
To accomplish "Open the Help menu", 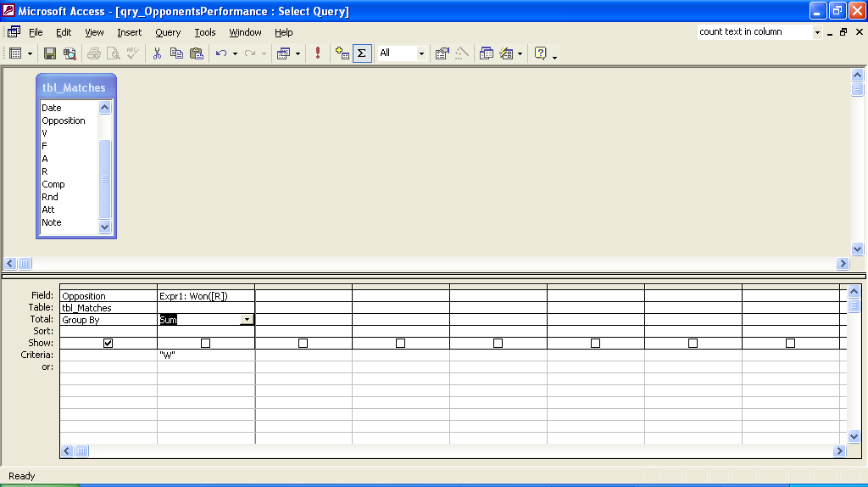I will [x=283, y=32].
